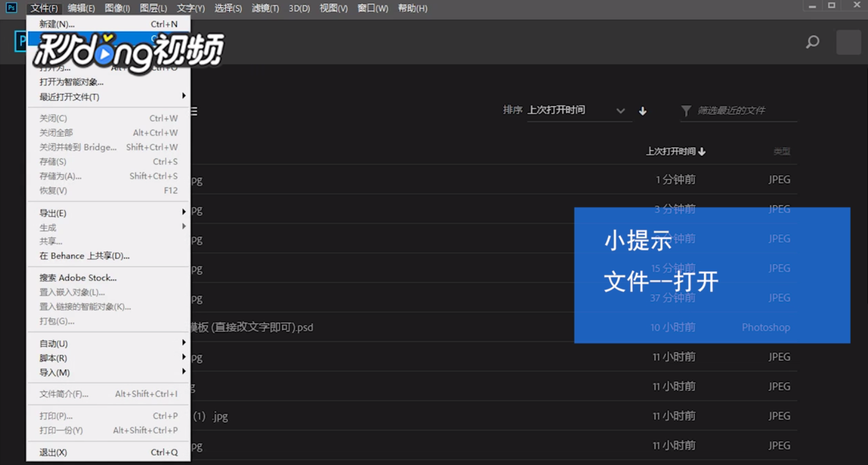The image size is (868, 465).
Task: Switch to list view icon
Action: tap(194, 111)
